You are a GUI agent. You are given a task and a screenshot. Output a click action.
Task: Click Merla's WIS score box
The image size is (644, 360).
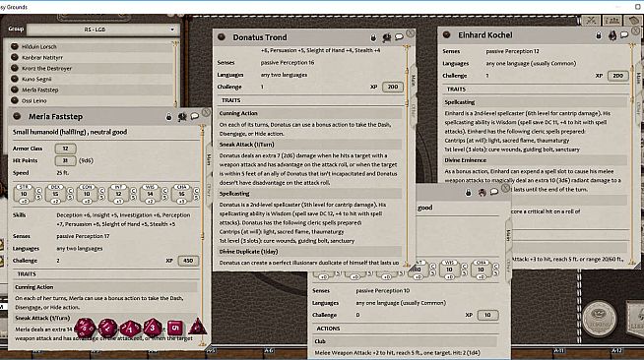coord(150,194)
